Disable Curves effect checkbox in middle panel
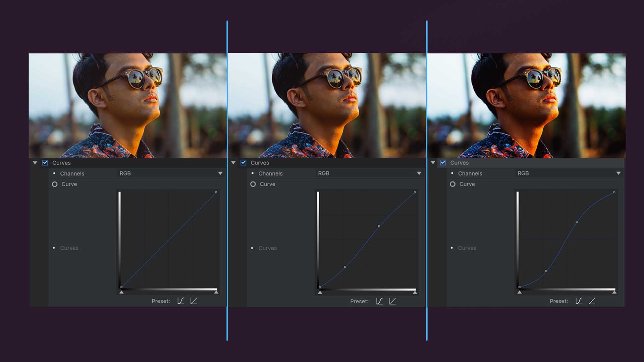The width and height of the screenshot is (644, 362). pyautogui.click(x=244, y=163)
